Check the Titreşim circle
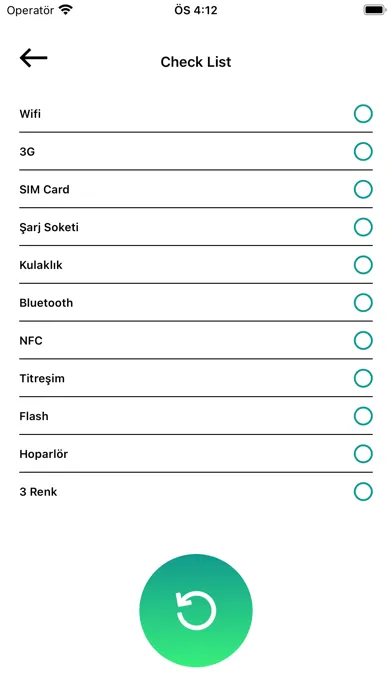Viewport: 392px width, 696px height. pos(363,379)
